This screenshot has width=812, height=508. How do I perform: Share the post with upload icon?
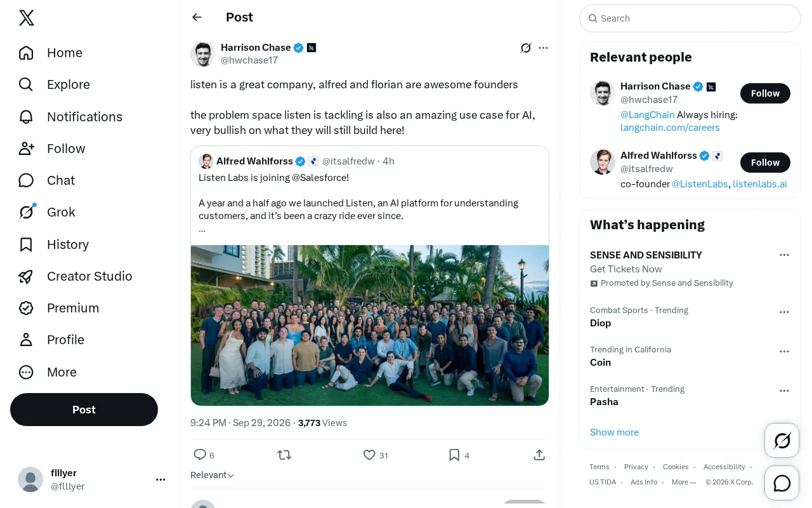pyautogui.click(x=539, y=455)
